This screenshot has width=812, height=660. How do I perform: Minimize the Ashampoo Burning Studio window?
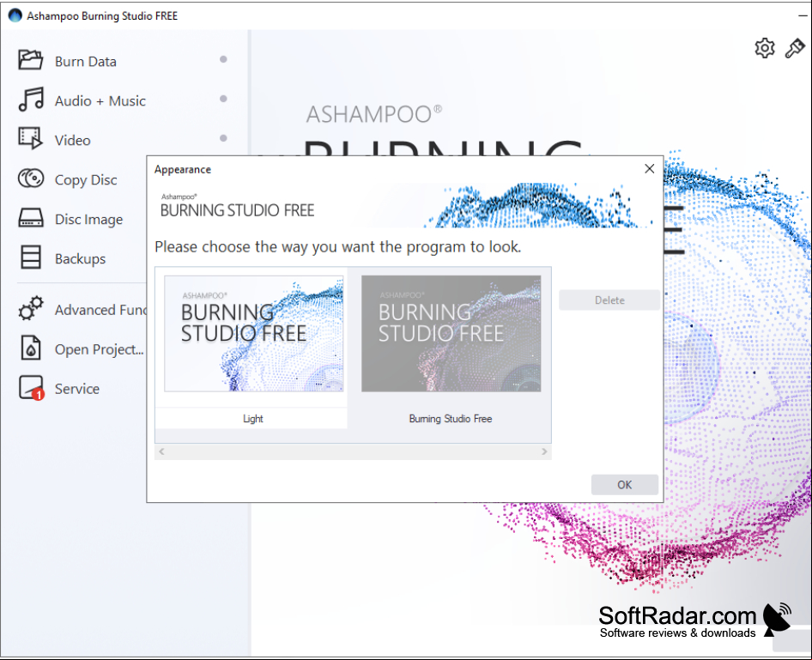click(x=803, y=15)
